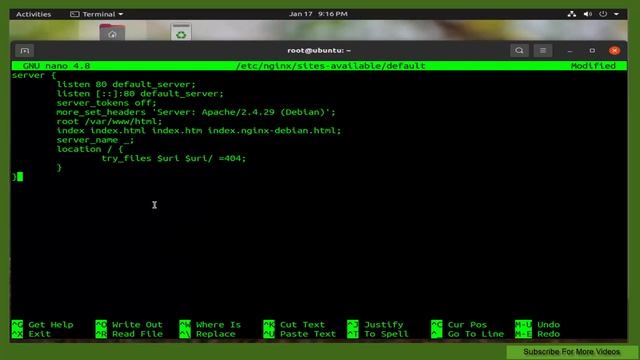Open the Activities overview
The width and height of the screenshot is (640, 360).
click(x=33, y=14)
